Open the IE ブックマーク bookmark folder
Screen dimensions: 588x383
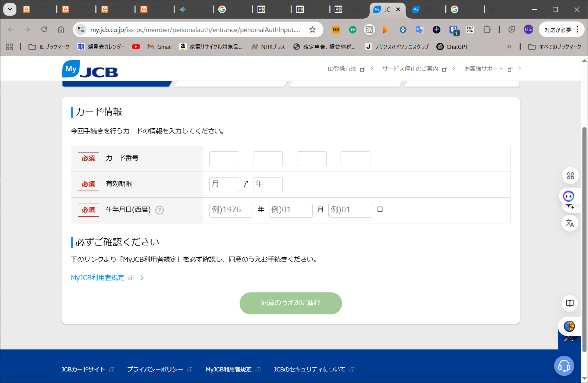[49, 47]
